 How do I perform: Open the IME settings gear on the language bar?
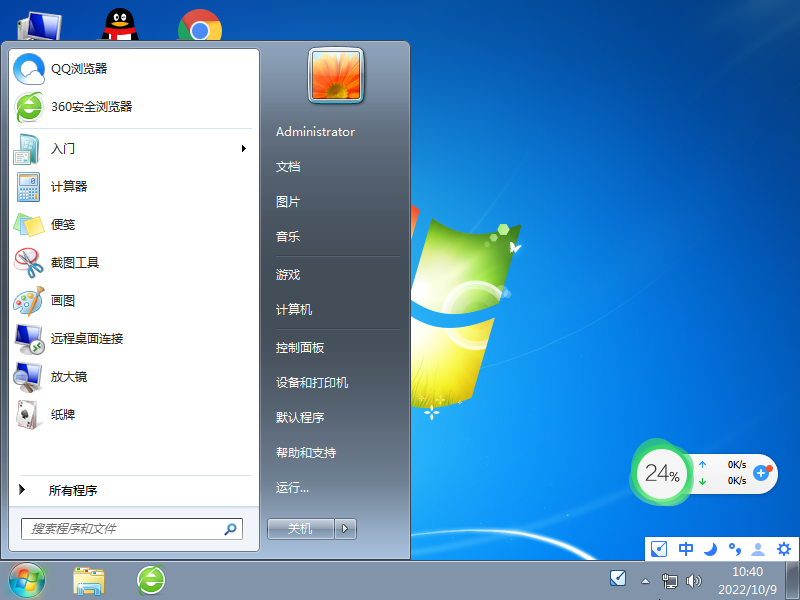point(784,549)
